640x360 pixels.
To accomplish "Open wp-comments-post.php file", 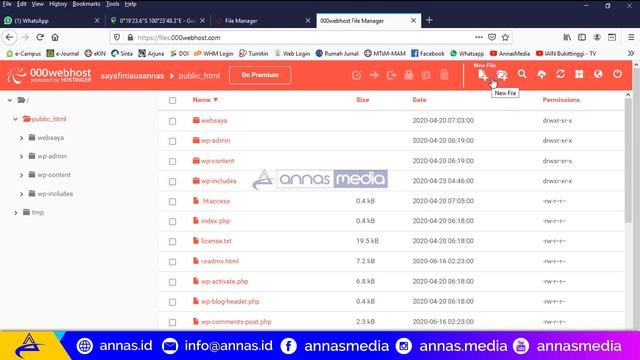I will pos(236,322).
